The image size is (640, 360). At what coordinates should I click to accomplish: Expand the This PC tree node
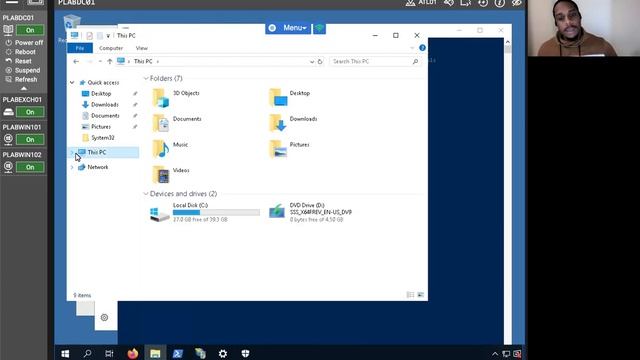[72, 152]
